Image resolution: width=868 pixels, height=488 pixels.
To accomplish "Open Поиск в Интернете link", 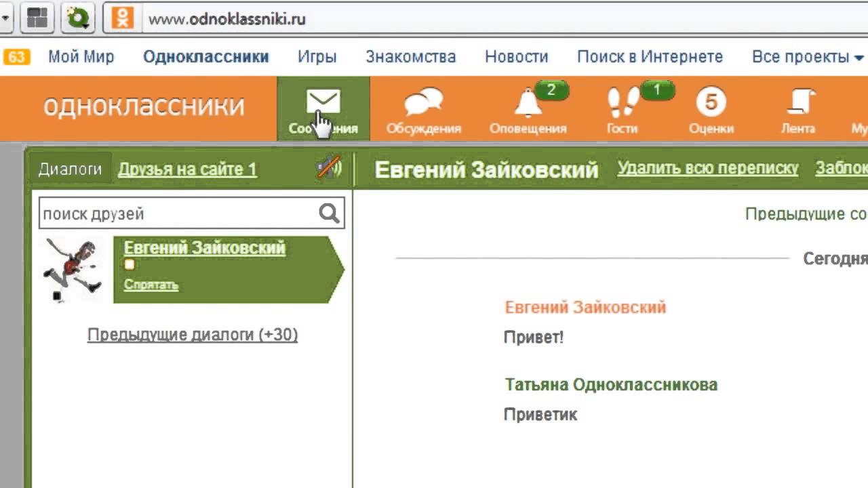I will click(x=650, y=57).
